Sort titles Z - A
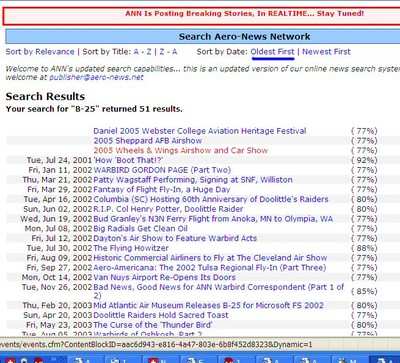 pos(168,52)
